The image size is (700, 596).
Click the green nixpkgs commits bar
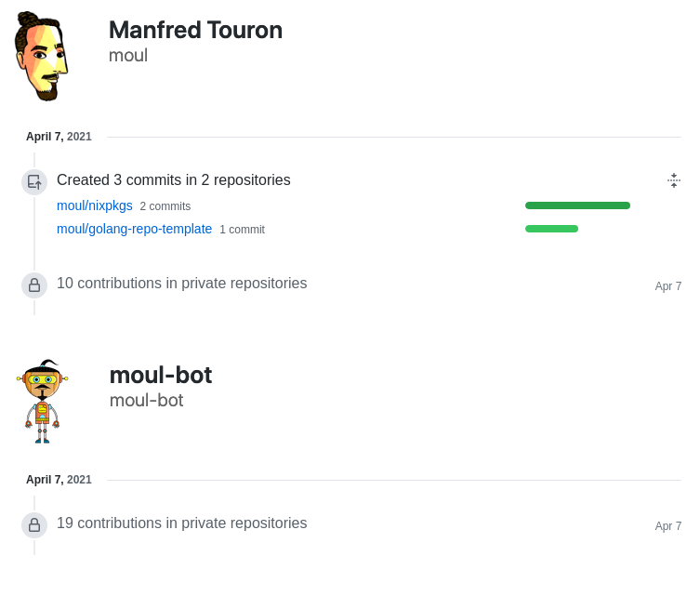(x=577, y=205)
